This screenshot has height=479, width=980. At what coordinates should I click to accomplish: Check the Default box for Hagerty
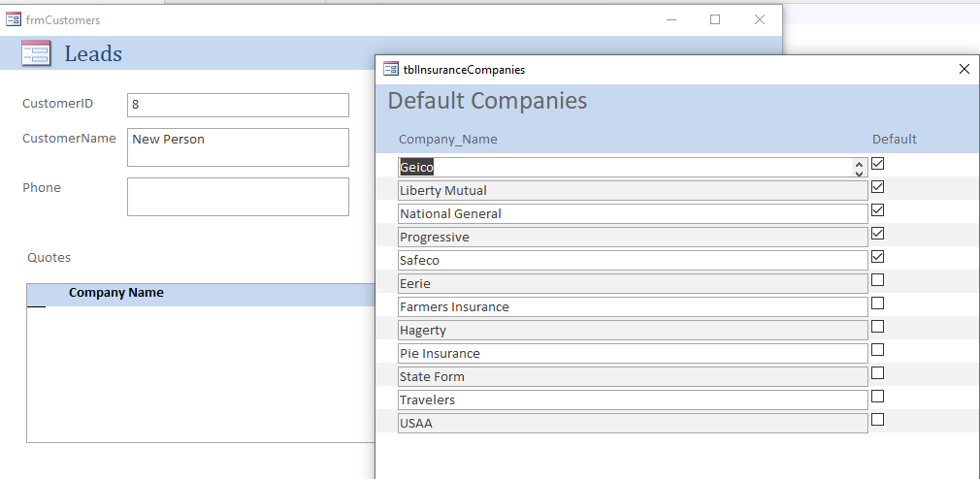[877, 326]
